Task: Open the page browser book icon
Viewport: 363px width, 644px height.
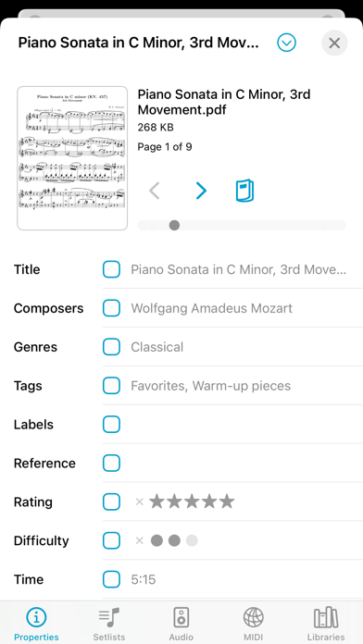Action: [x=244, y=191]
